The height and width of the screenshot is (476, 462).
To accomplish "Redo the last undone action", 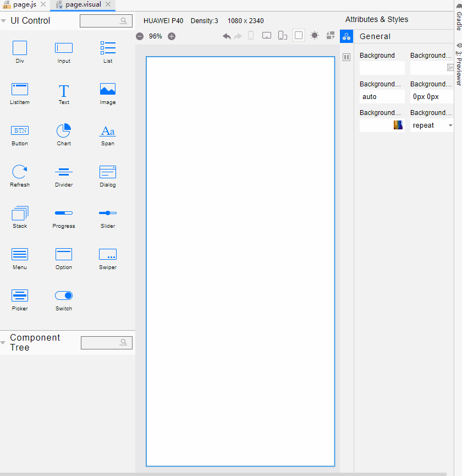I will (238, 36).
